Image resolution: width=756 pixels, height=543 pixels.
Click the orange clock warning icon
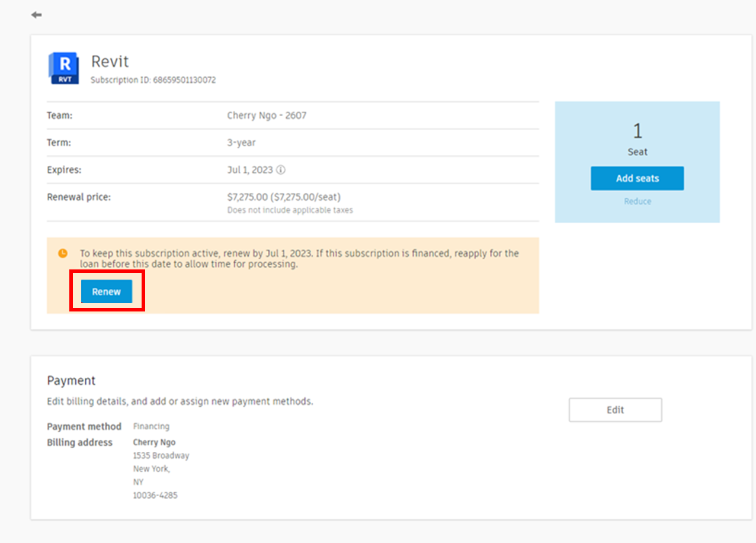(63, 253)
